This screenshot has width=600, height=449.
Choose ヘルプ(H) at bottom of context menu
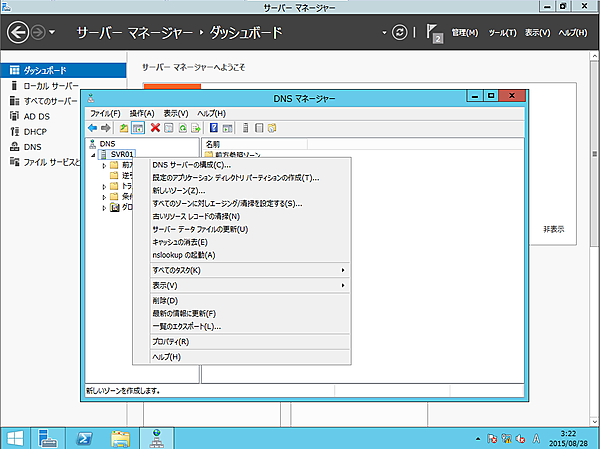(250, 357)
